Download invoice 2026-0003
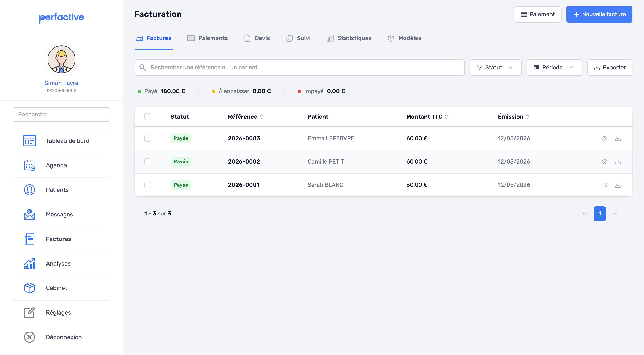 (618, 138)
